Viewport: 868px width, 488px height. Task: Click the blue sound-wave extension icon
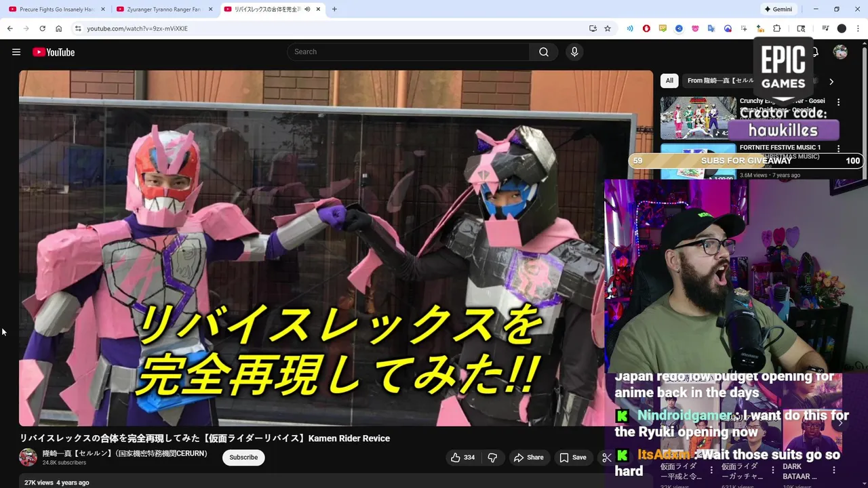click(630, 28)
